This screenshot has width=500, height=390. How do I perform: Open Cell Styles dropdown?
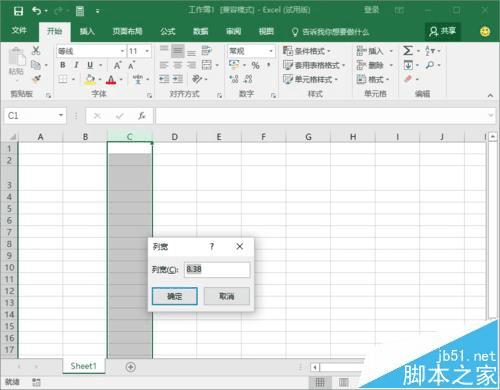[310, 79]
